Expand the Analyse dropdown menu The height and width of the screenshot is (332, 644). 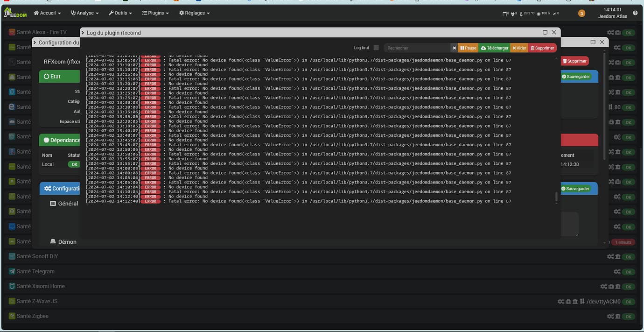click(84, 13)
